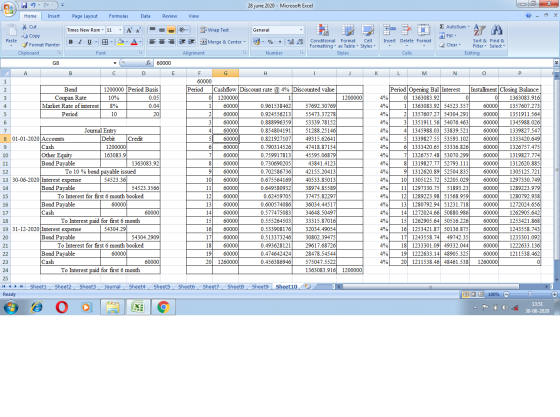This screenshot has width=560, height=417.
Task: Apply the red font color
Action: click(134, 42)
